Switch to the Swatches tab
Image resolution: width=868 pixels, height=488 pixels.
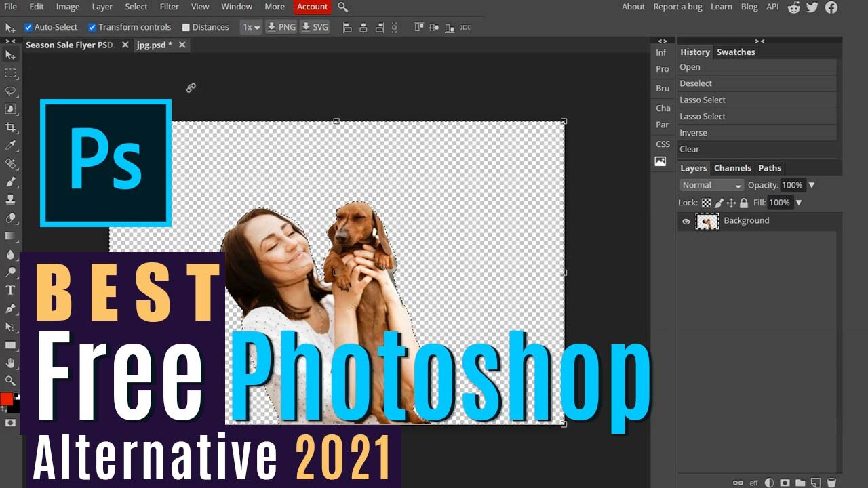pos(736,52)
